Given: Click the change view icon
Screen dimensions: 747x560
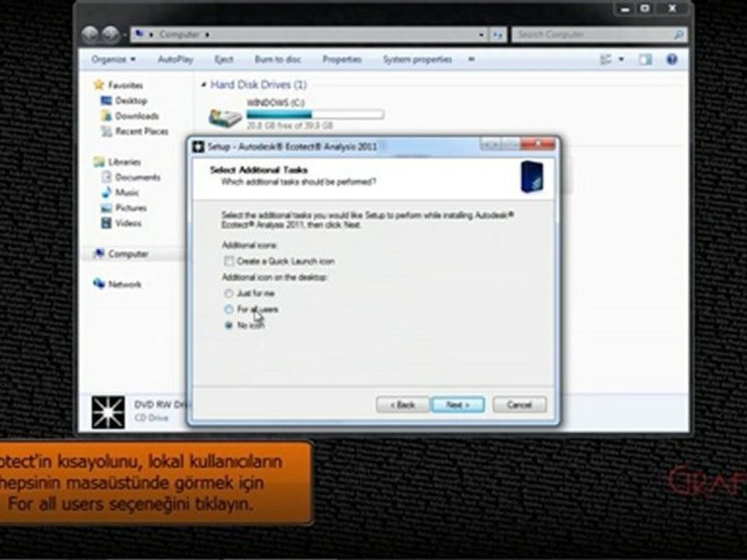Looking at the screenshot, I should (x=605, y=60).
